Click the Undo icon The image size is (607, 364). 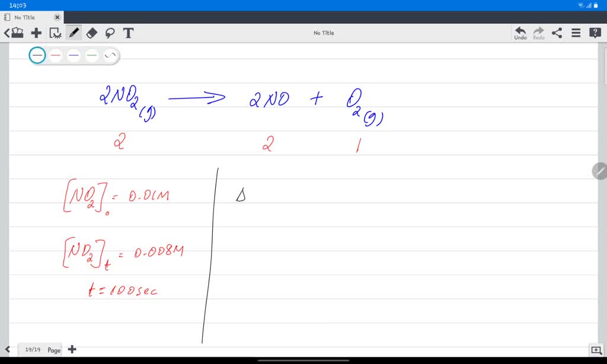point(520,33)
